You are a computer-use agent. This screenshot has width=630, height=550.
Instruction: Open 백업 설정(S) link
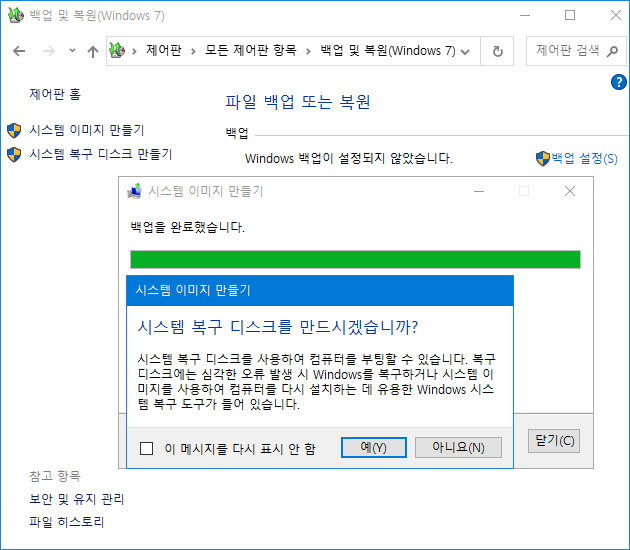point(584,158)
